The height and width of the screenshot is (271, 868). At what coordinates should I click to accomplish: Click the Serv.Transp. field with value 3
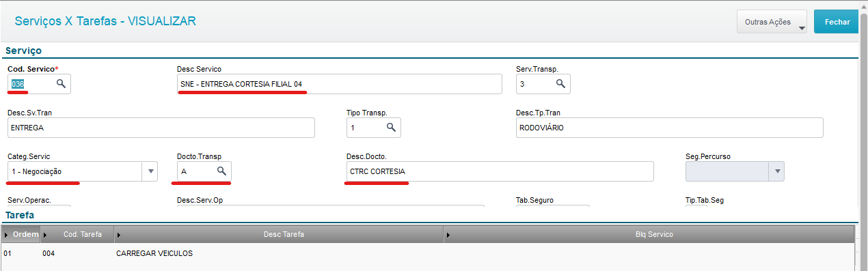coord(543,84)
